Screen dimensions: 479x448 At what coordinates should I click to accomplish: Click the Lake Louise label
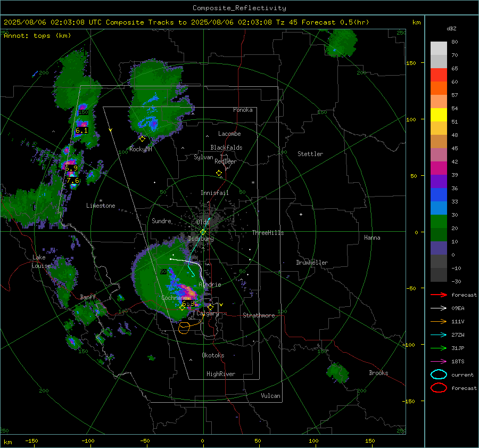(x=42, y=262)
